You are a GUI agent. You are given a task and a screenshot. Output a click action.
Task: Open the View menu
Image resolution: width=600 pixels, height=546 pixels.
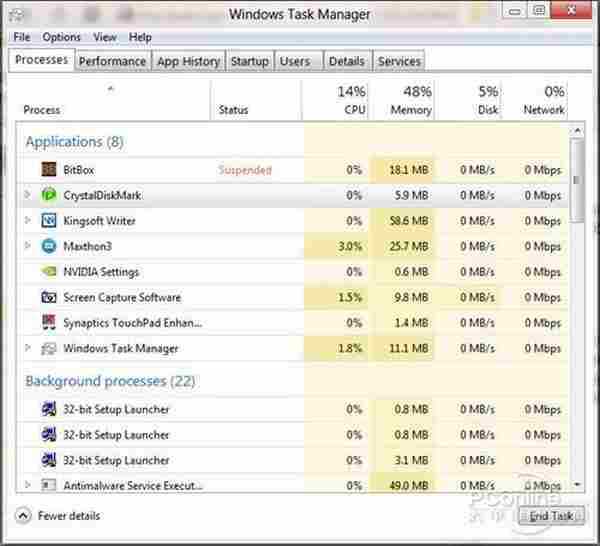click(x=105, y=37)
